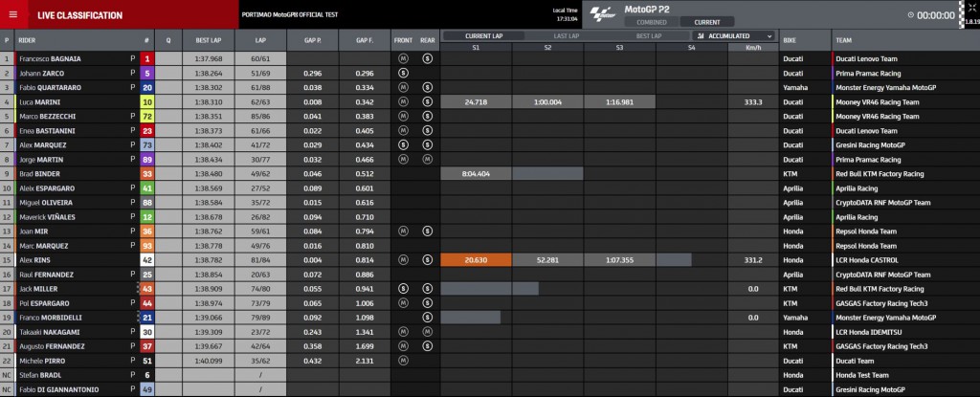
Task: Click Binder's S1 time 8:04.404
Action: pos(476,174)
